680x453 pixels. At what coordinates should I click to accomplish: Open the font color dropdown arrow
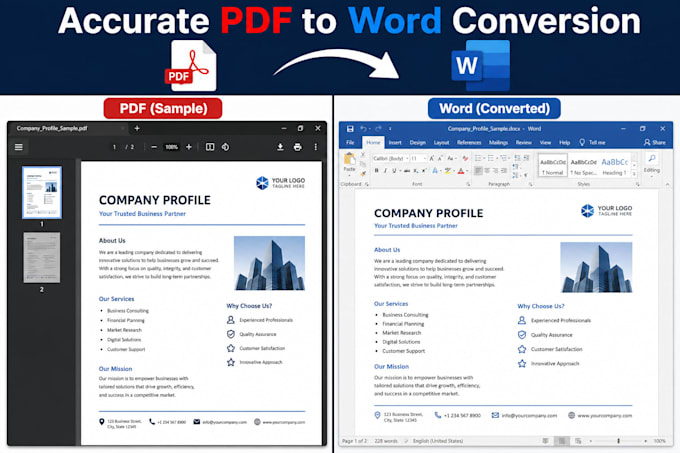pos(467,172)
